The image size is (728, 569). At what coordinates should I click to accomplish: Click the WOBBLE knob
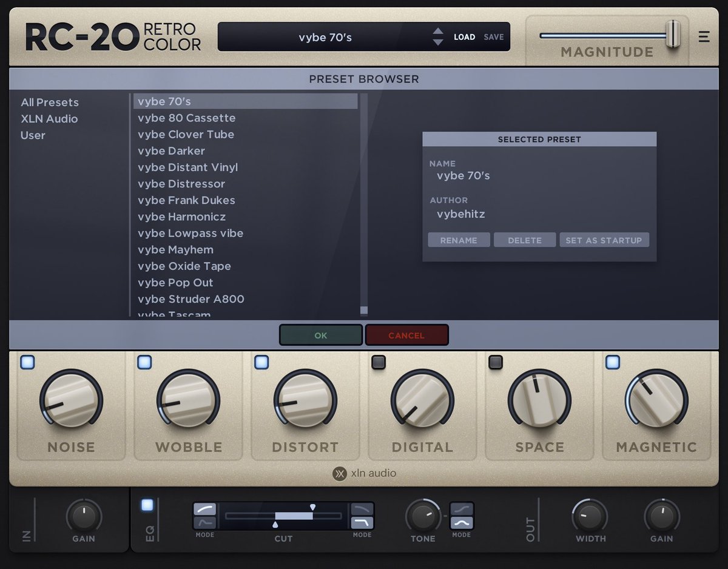coord(189,401)
